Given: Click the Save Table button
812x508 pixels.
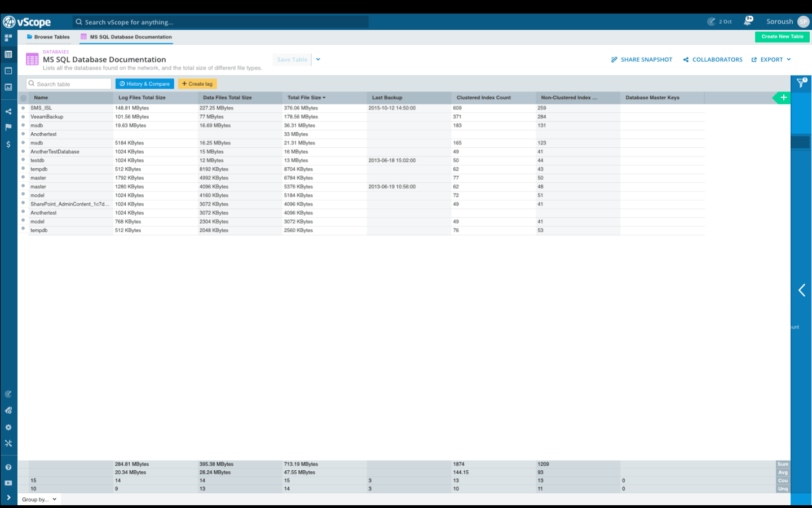Looking at the screenshot, I should tap(292, 59).
